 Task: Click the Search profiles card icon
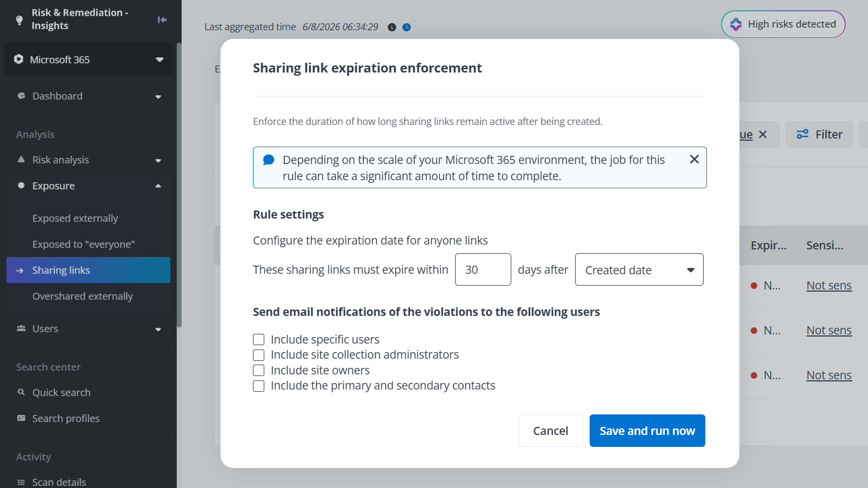point(21,418)
